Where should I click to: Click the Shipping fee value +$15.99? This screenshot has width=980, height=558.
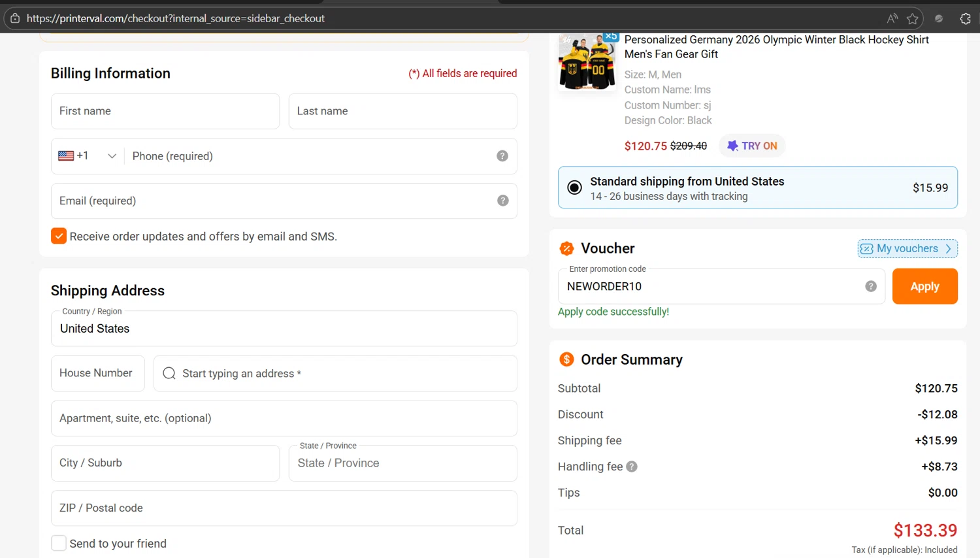(936, 440)
